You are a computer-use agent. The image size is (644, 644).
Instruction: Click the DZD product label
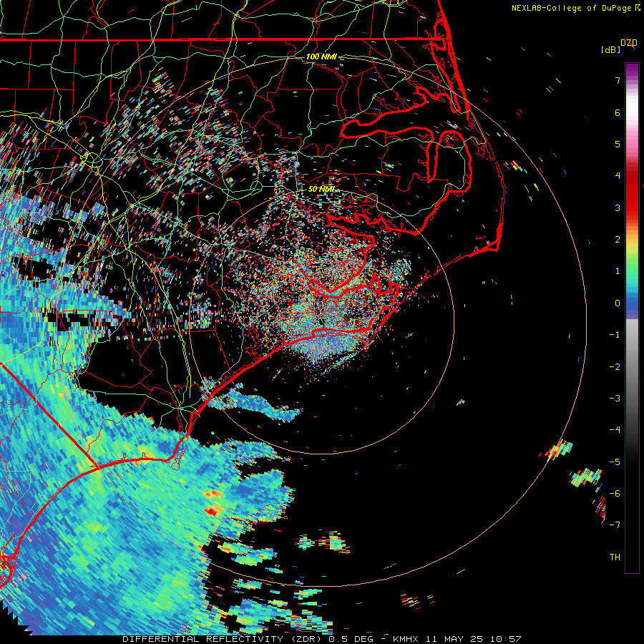click(x=629, y=43)
